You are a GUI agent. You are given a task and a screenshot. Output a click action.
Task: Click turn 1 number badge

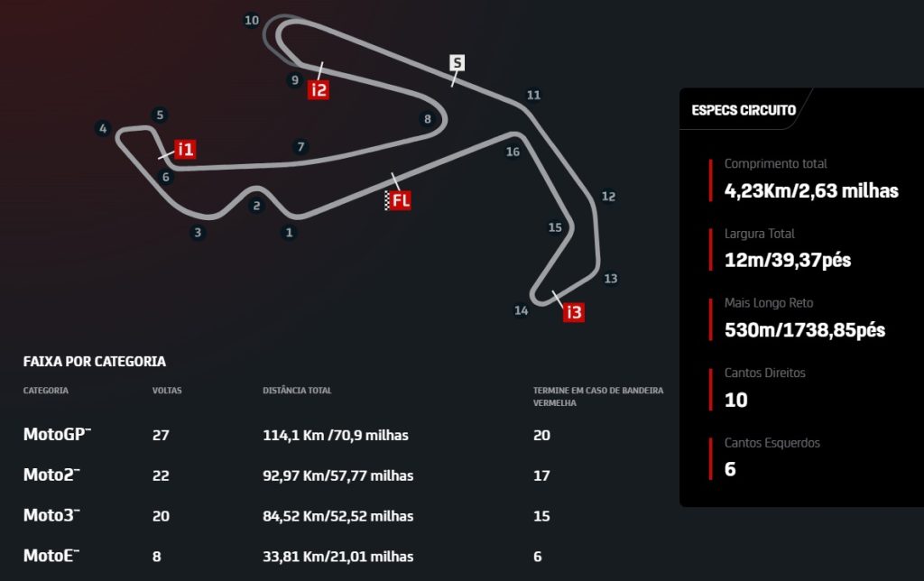coord(289,232)
